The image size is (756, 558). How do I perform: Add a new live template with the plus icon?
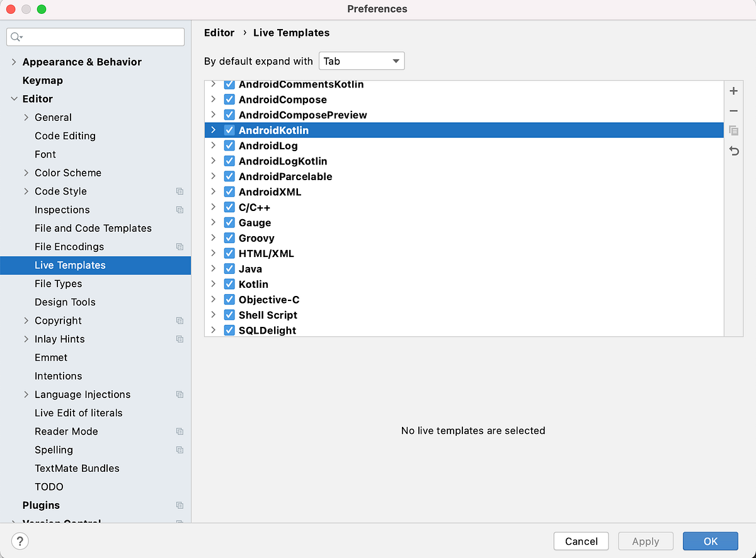click(733, 91)
